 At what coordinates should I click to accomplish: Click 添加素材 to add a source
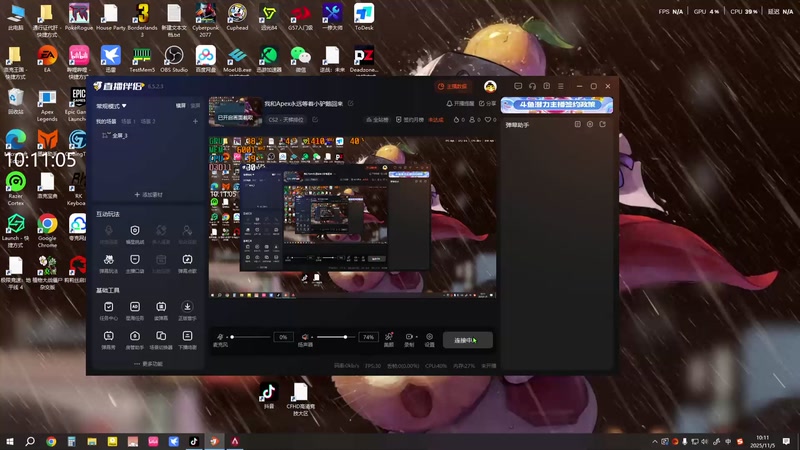(x=148, y=194)
